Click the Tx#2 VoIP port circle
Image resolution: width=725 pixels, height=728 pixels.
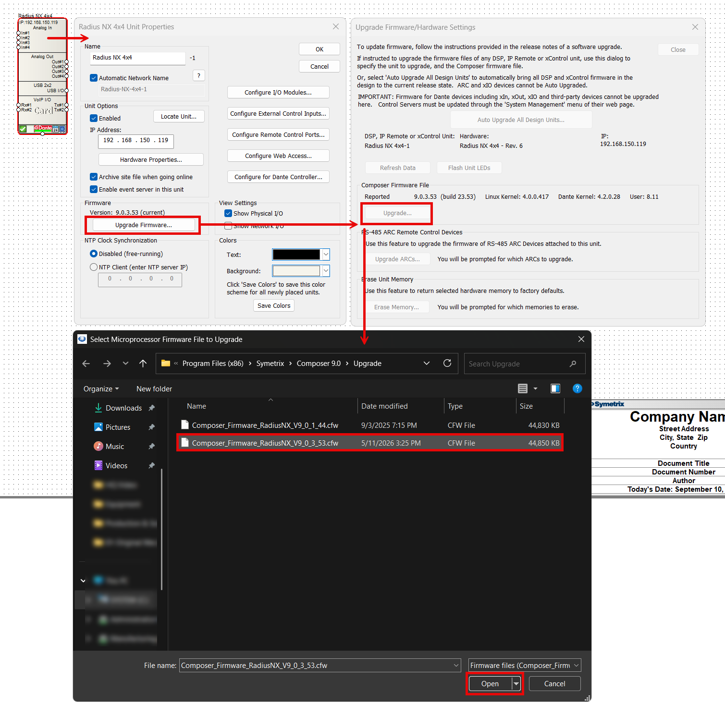click(x=66, y=110)
